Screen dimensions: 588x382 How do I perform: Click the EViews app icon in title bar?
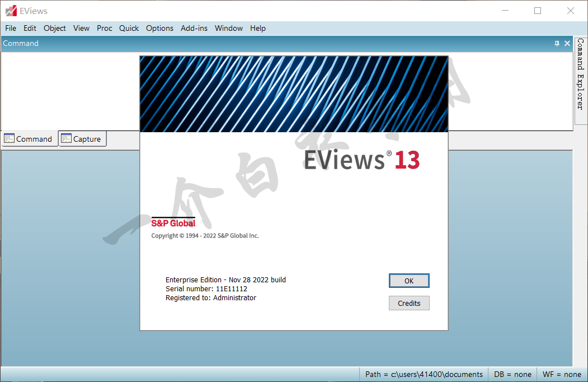(11, 11)
